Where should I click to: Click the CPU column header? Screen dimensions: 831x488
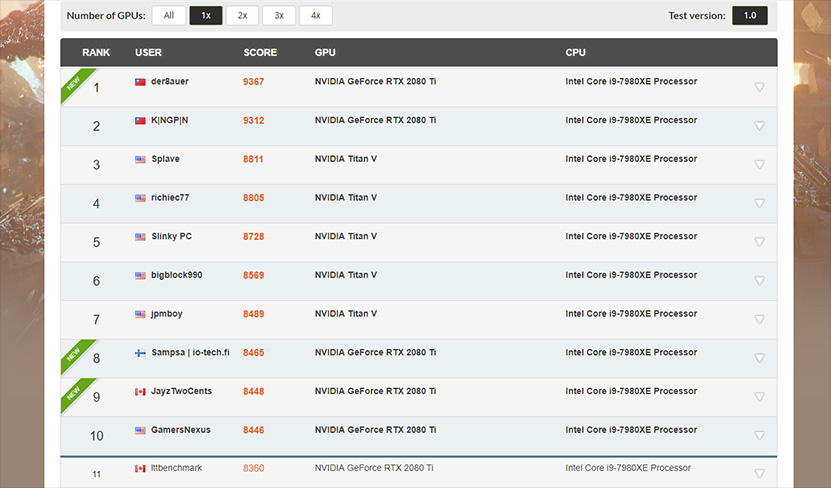[576, 52]
